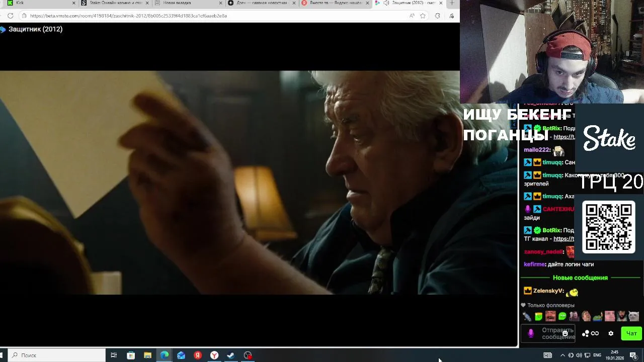644x362 pixels.
Task: Open Microsoft Edge from taskbar
Action: 165,355
